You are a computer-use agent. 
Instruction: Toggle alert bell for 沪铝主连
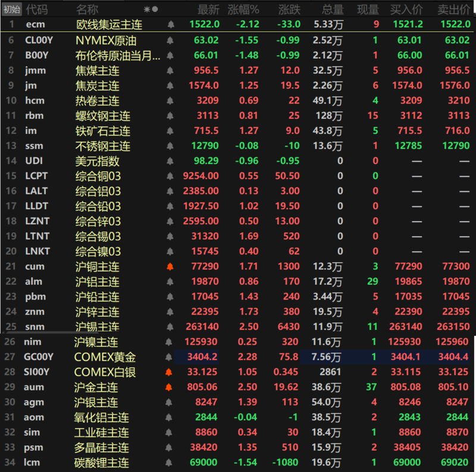(x=170, y=282)
